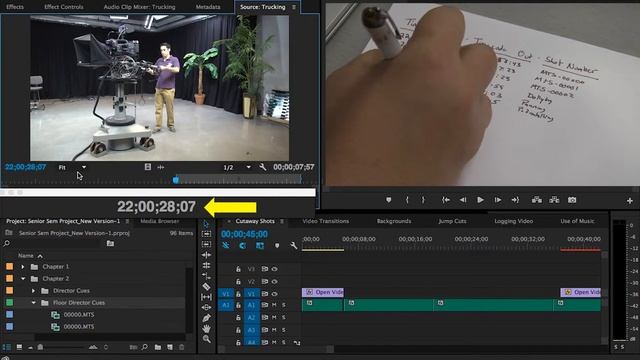
Task: Pick the Rate Stretch tool
Action: tap(206, 276)
